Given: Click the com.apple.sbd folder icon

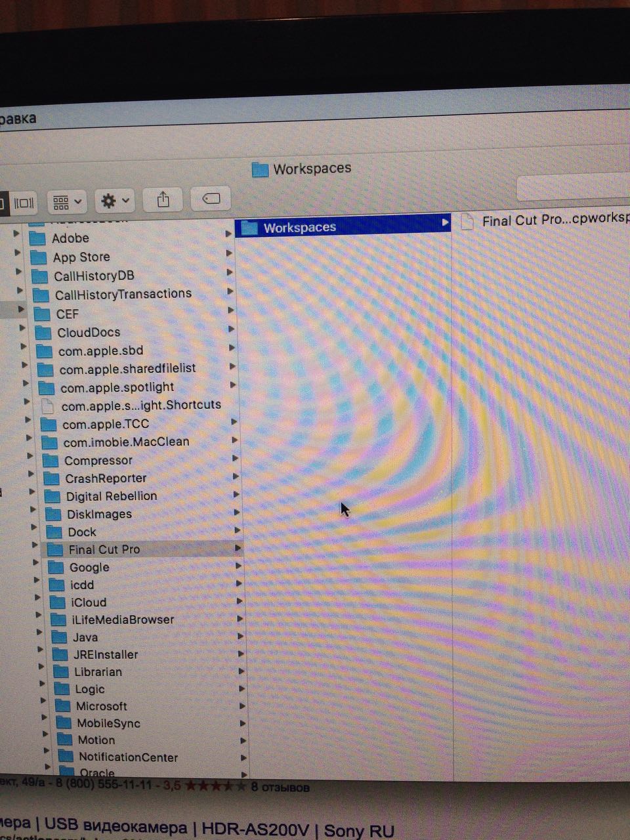Looking at the screenshot, I should click(45, 351).
